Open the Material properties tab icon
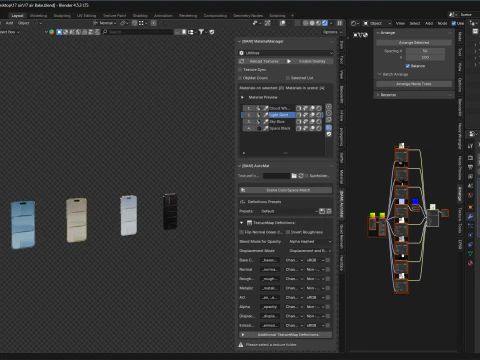Screen dimensions: 480x360 click(x=470, y=263)
